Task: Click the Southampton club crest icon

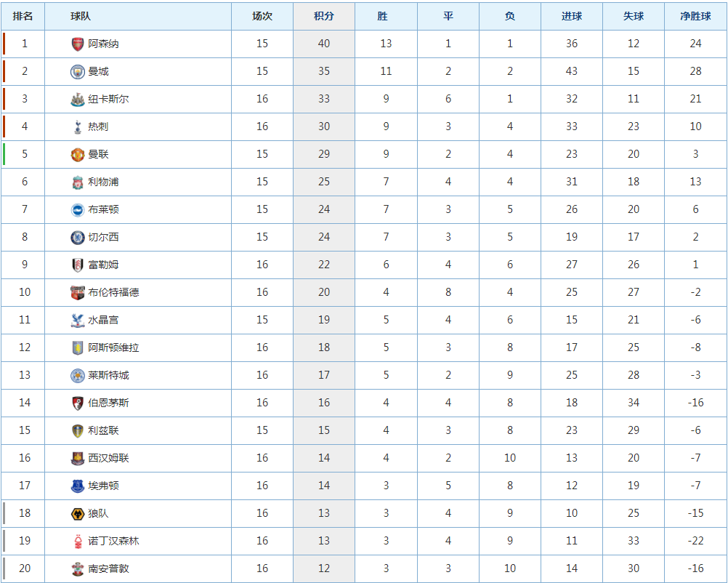Action: click(x=78, y=568)
